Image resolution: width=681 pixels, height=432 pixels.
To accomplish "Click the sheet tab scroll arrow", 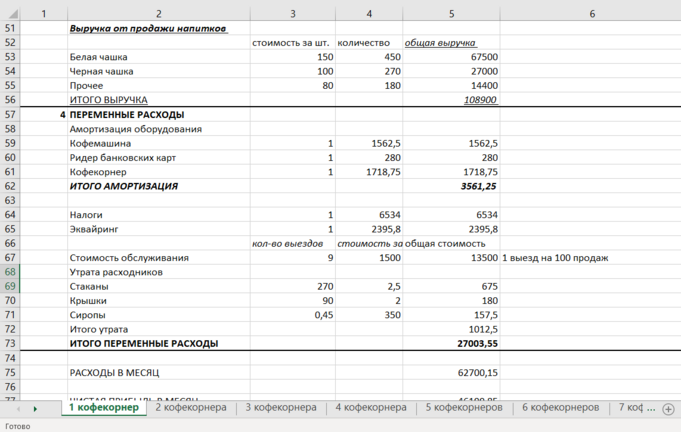I will (x=35, y=409).
